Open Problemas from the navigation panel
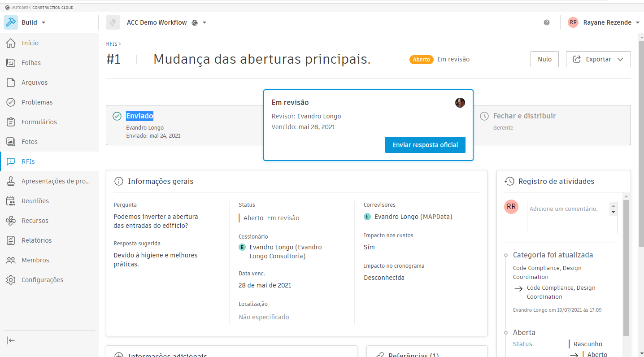Screen dimensions: 644x357 click(x=11, y=102)
